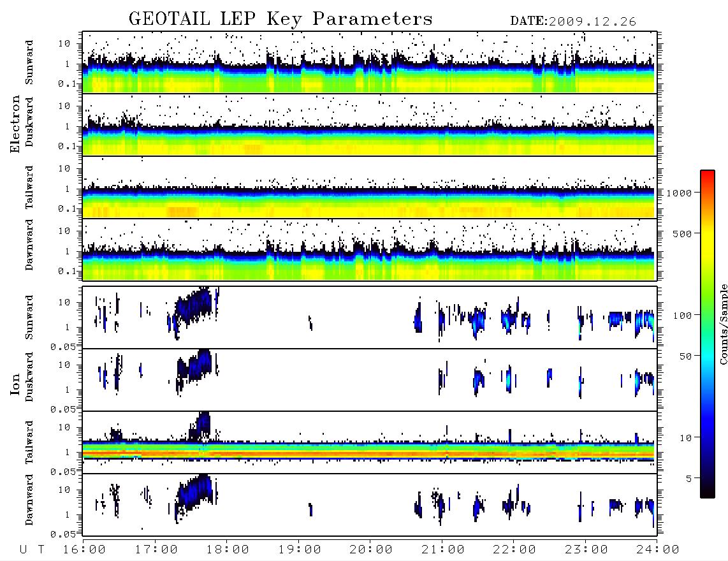Click the "1000" colorbar tick label
728x561 pixels.
tap(679, 193)
